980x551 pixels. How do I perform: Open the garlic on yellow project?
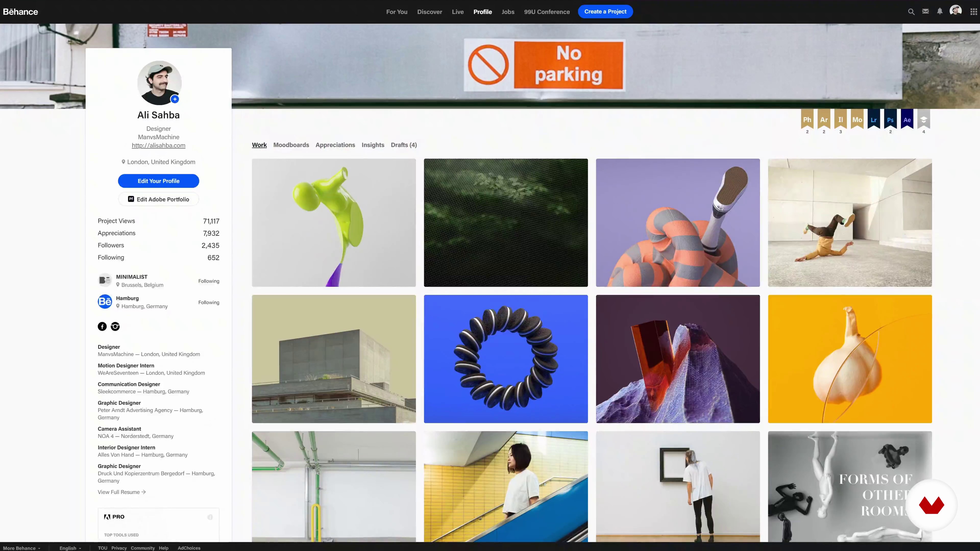[x=850, y=359]
